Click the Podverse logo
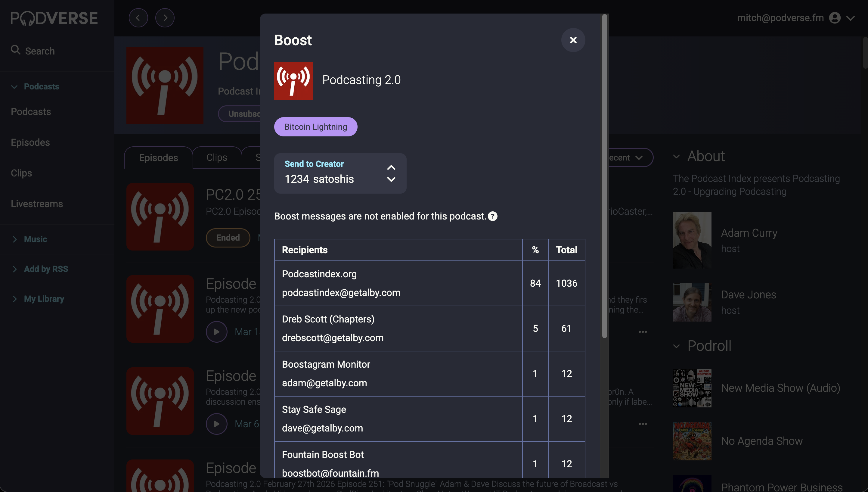 coord(54,18)
